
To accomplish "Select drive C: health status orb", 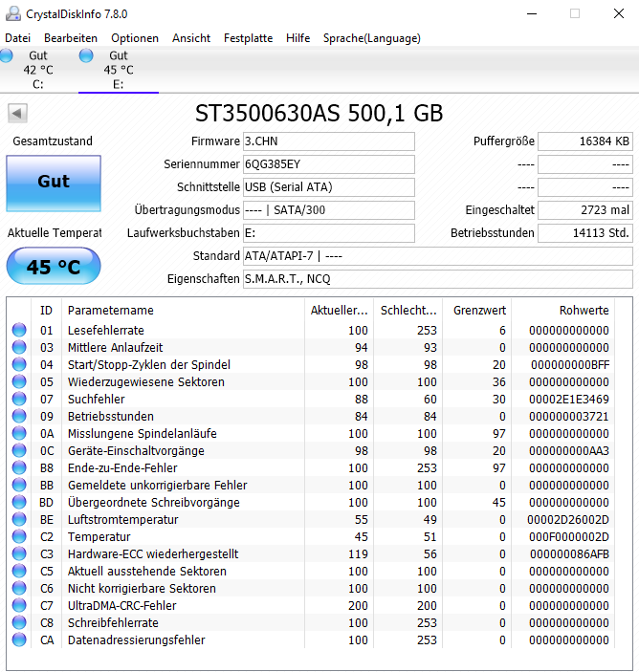I will click(x=6, y=55).
